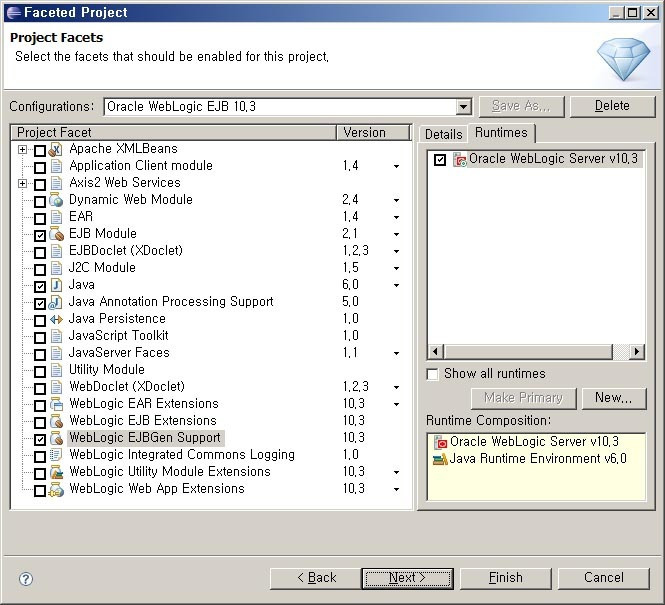Click the EJBDoclet (XDoclet) icon
This screenshot has width=665, height=605.
pos(56,251)
